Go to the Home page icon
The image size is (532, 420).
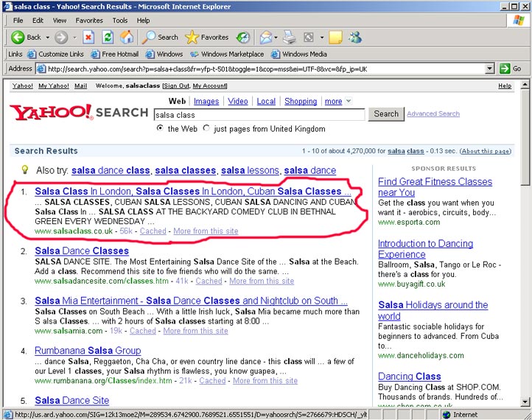click(x=127, y=37)
